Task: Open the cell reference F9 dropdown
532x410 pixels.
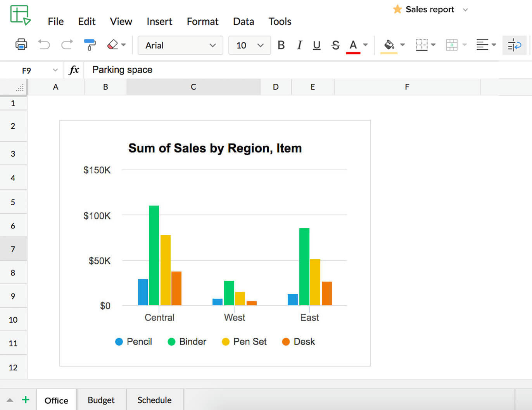Action: tap(55, 70)
